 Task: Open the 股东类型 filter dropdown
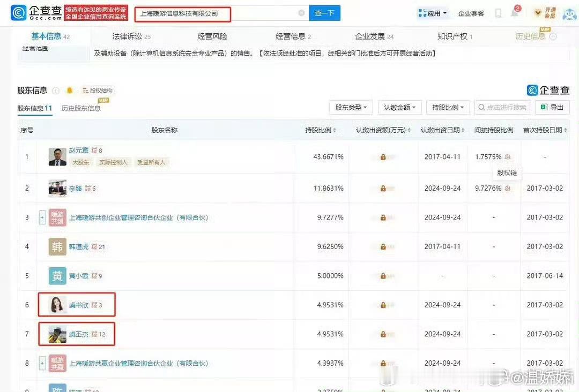351,107
